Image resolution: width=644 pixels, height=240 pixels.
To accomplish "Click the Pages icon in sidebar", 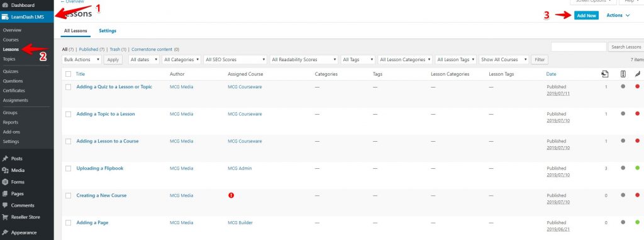I will [5, 194].
